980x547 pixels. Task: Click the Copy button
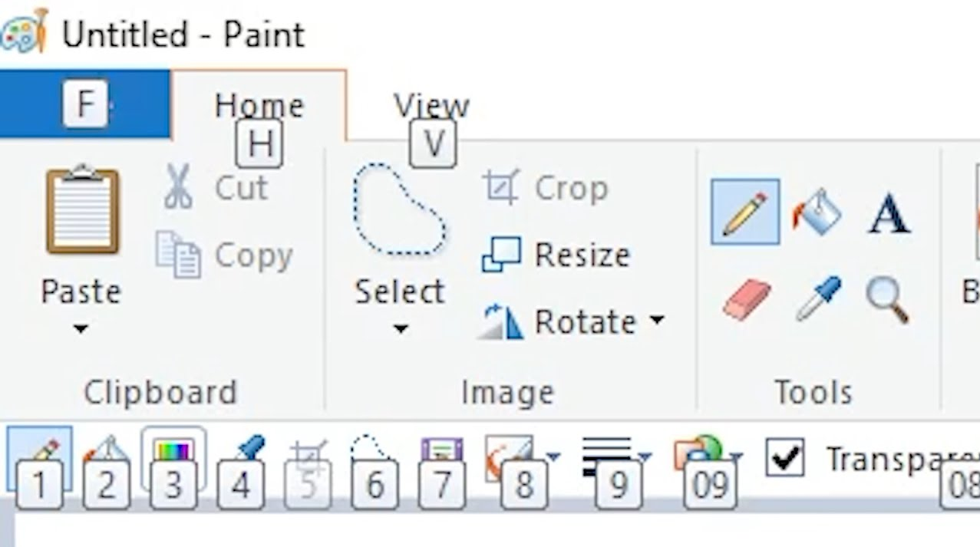[x=224, y=255]
